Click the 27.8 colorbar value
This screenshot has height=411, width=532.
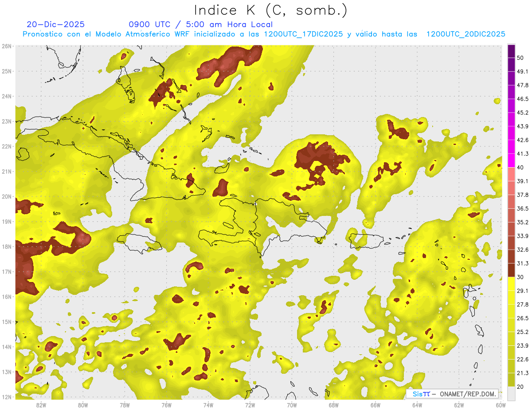tap(523, 305)
